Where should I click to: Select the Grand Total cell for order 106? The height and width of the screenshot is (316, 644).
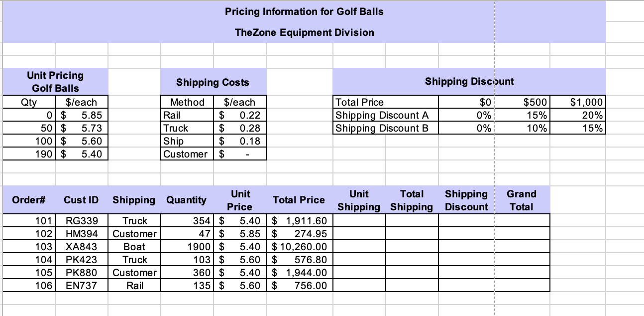click(x=521, y=286)
